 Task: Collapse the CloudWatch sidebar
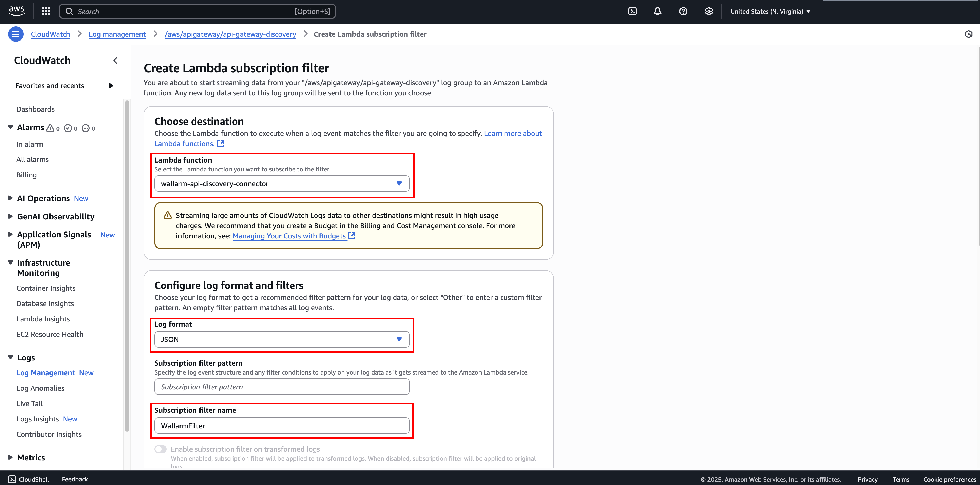[x=115, y=60]
